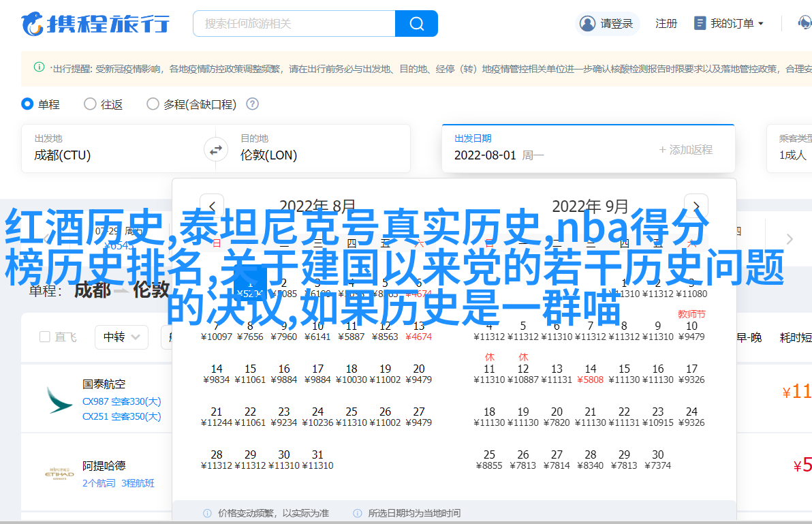Select September 10 教师节 priced ¥9479
Screen dimensions: 812x524
(x=691, y=326)
